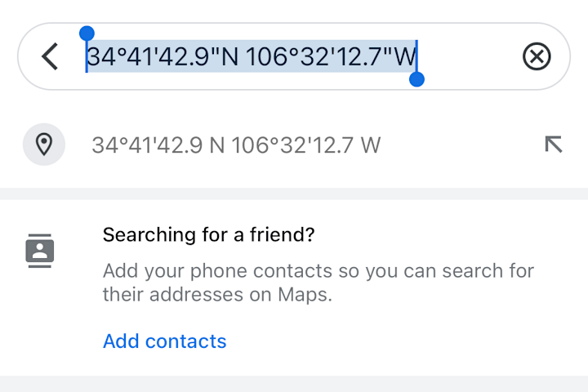The height and width of the screenshot is (392, 588).
Task: Tap the word "Maps." in the contacts prompt
Action: 305,295
